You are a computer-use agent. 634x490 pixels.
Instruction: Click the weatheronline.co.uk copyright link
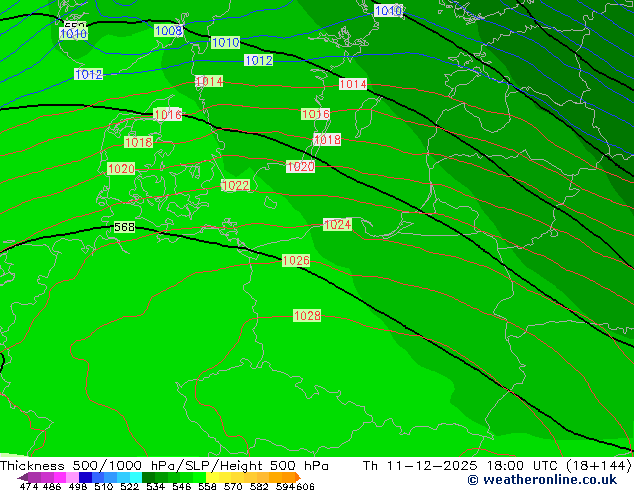tap(542, 480)
